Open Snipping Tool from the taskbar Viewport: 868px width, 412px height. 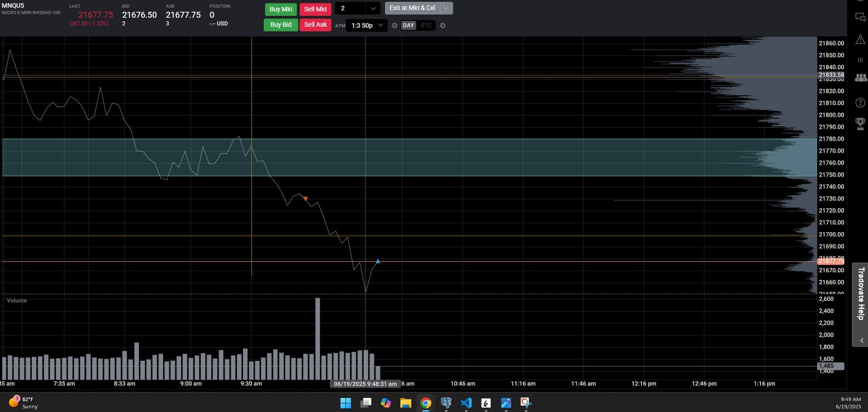click(x=526, y=402)
